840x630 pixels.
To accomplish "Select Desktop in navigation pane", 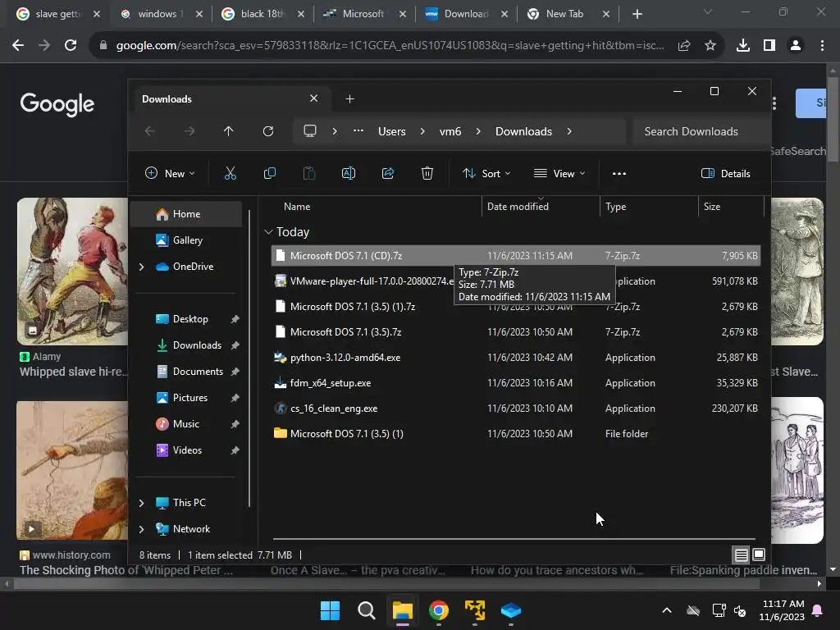I will (x=189, y=319).
